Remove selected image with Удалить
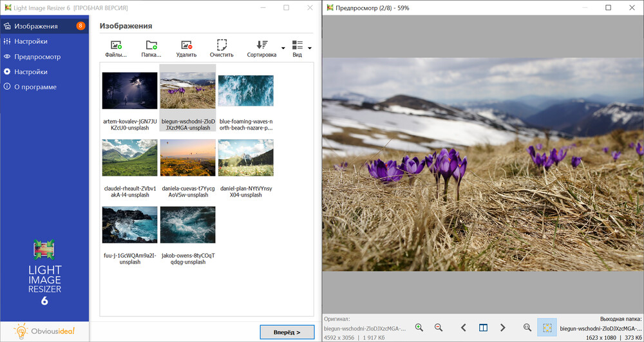The image size is (644, 342). (x=187, y=49)
